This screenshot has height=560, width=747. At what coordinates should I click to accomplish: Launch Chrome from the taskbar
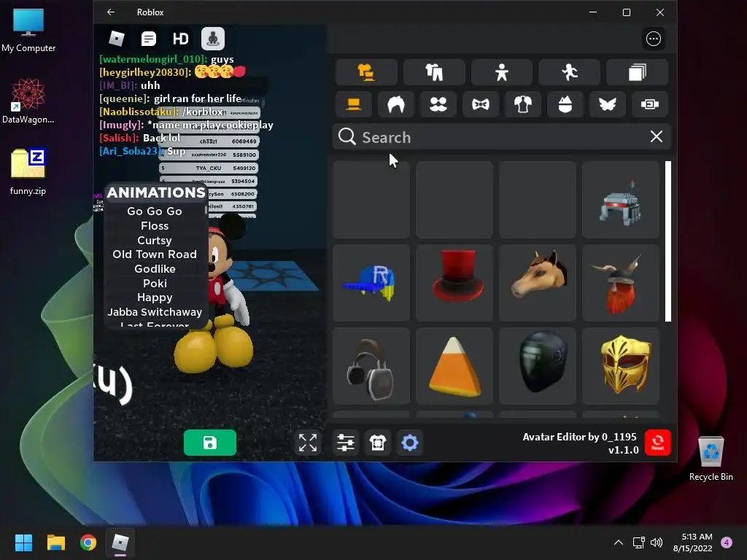coord(88,542)
